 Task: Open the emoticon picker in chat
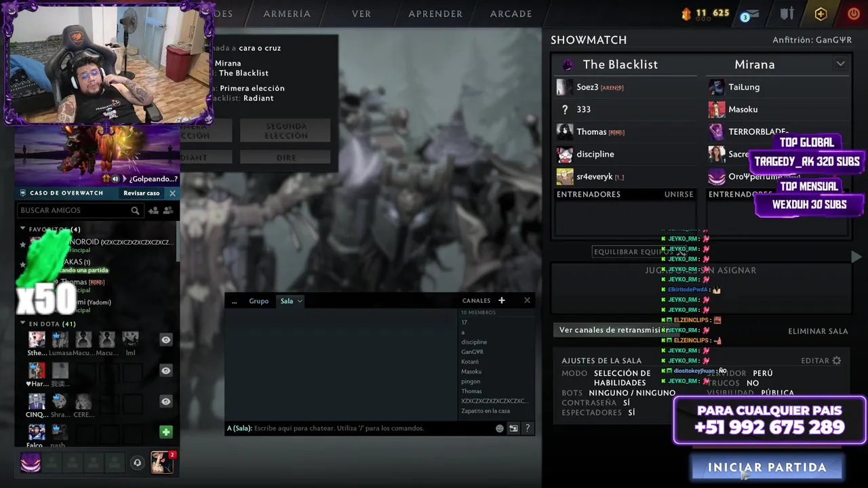[500, 428]
